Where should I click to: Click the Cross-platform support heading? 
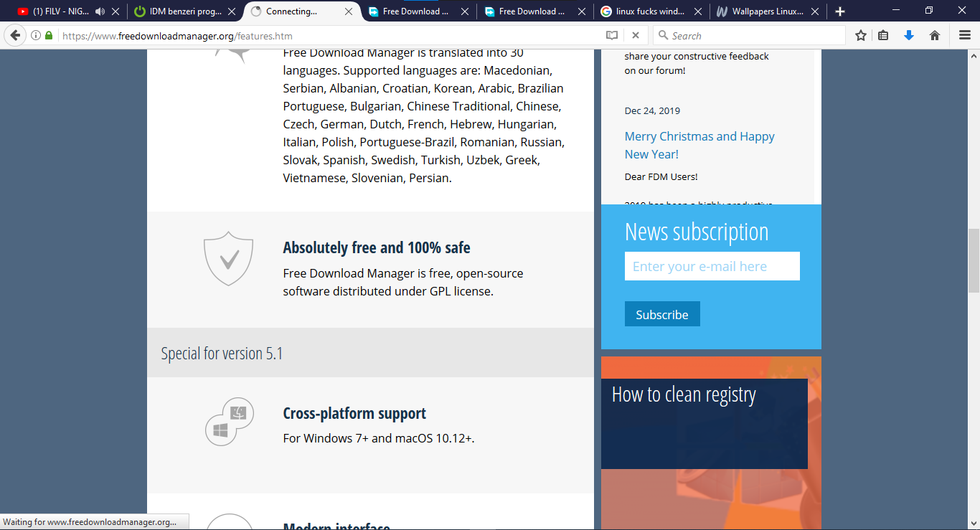(x=354, y=413)
